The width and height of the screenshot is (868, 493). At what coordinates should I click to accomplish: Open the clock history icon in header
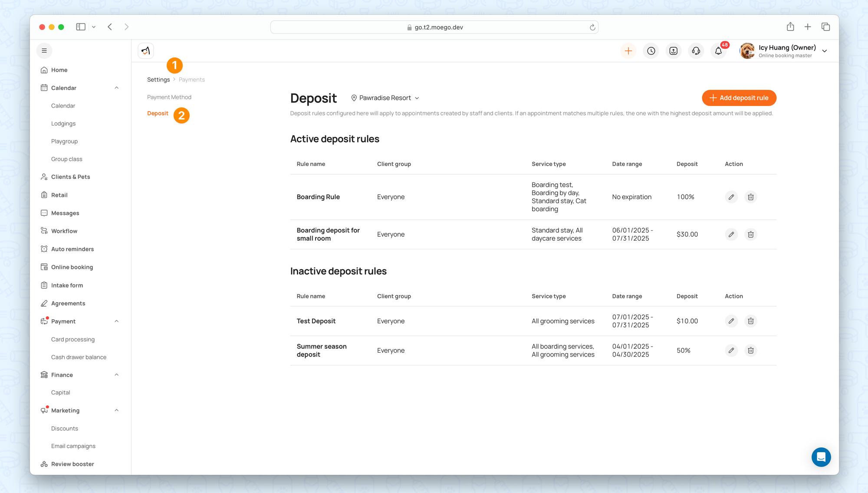tap(651, 51)
